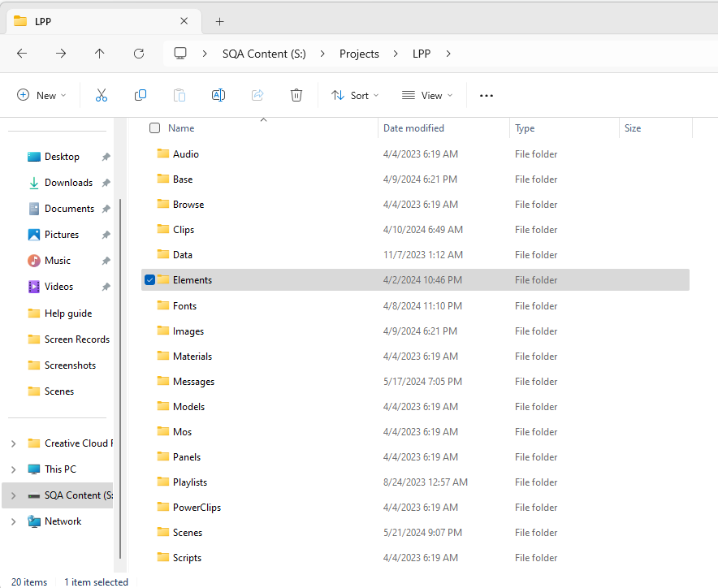718x588 pixels.
Task: Click the Fonts folder icon
Action: 163,305
